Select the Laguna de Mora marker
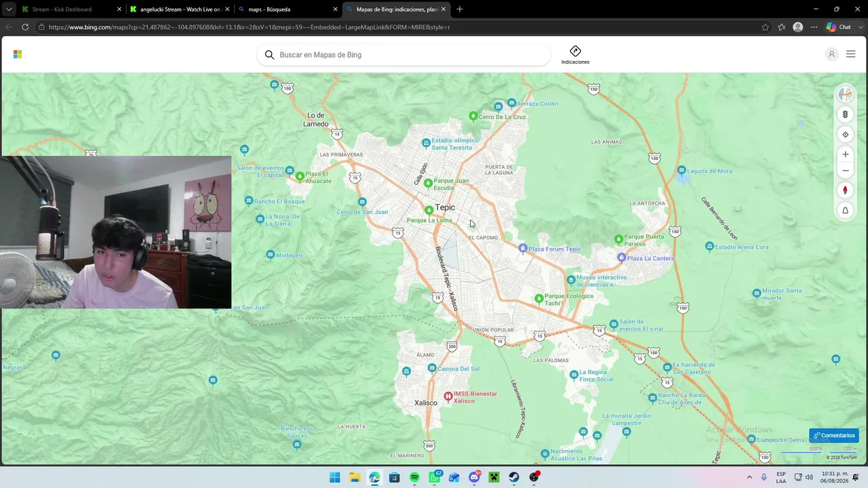868x488 pixels. coord(682,170)
